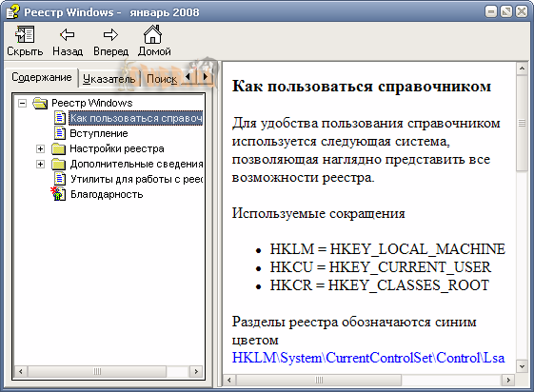Click content pane scroll down arrow
The height and width of the screenshot is (392, 534).
point(522,366)
